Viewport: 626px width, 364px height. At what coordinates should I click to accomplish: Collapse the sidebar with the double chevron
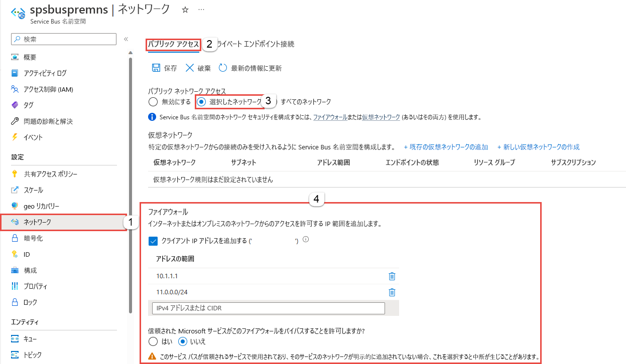[126, 39]
